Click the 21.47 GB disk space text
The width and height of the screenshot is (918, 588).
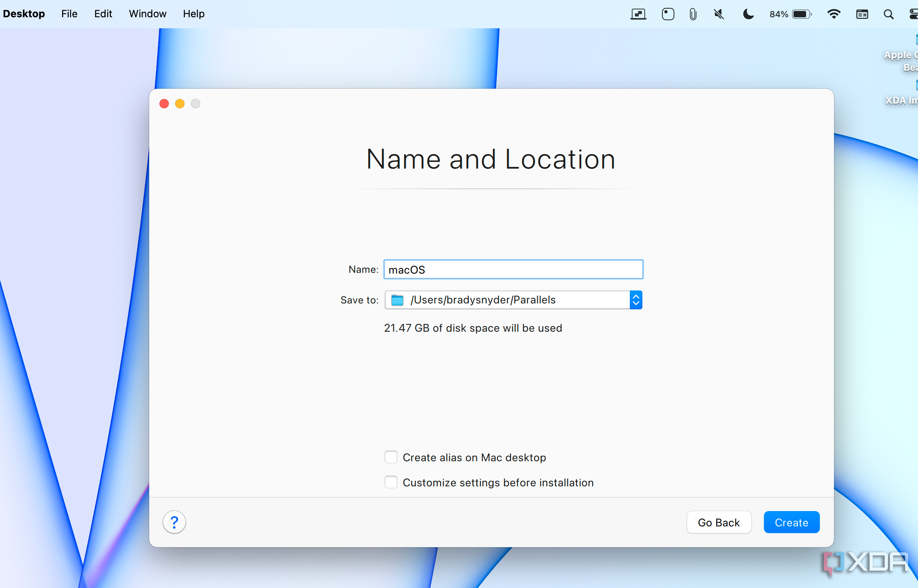[473, 328]
